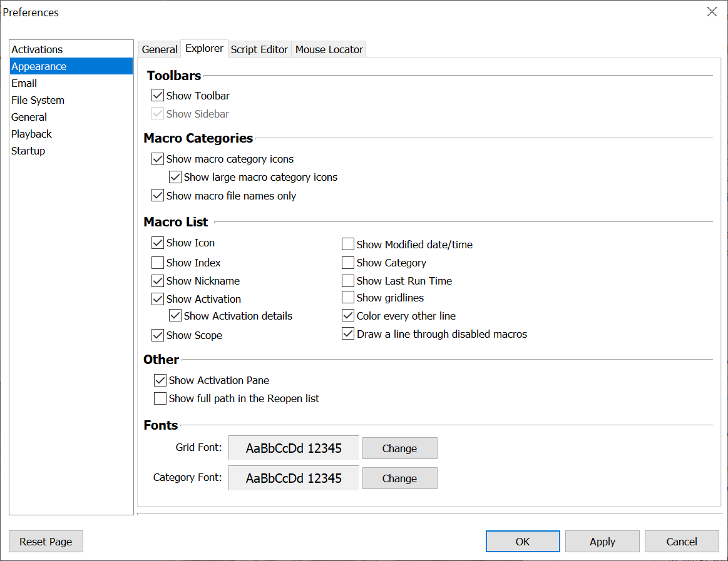
Task: Disable Show large macro category icons
Action: pyautogui.click(x=175, y=177)
